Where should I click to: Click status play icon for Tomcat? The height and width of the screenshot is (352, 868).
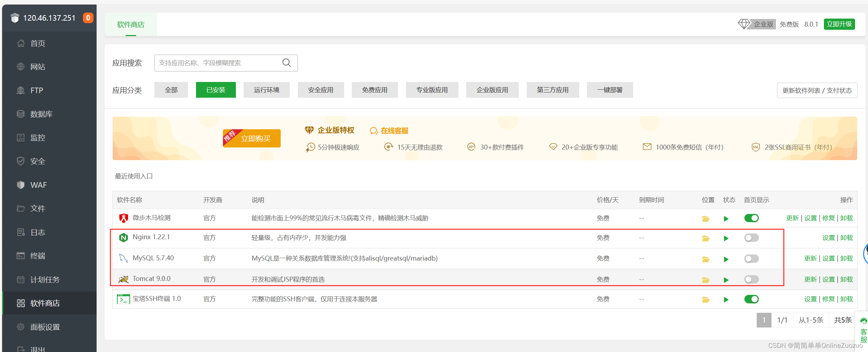pyautogui.click(x=726, y=280)
